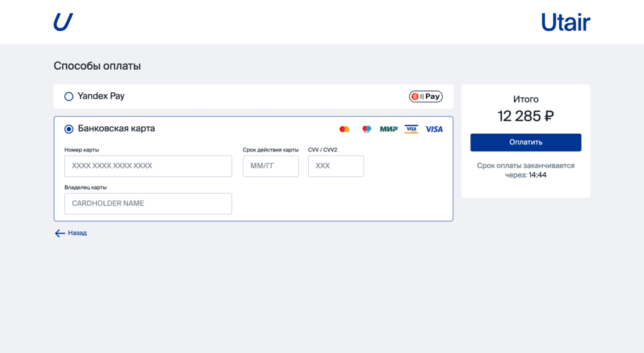Click the Итого label

click(x=526, y=99)
